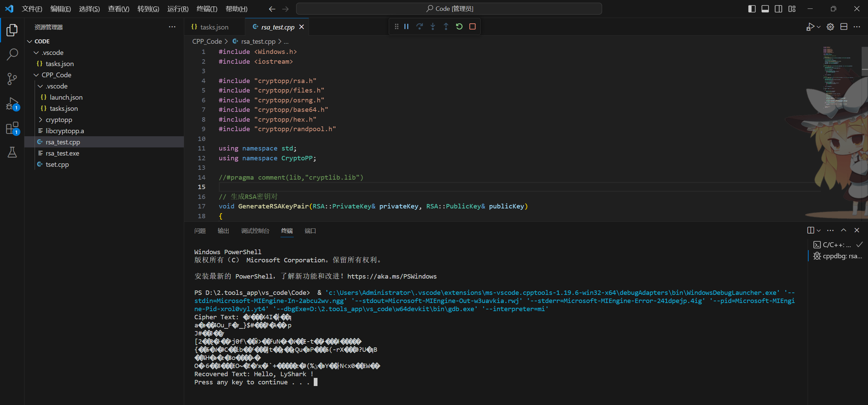Toggle the panel visibility control
The image size is (868, 405).
pos(765,8)
